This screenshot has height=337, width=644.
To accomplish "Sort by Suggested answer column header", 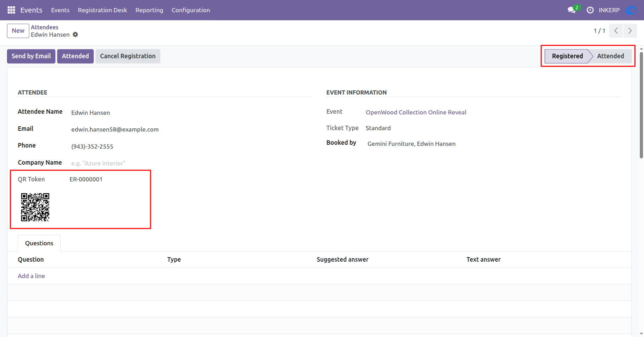I will (343, 260).
